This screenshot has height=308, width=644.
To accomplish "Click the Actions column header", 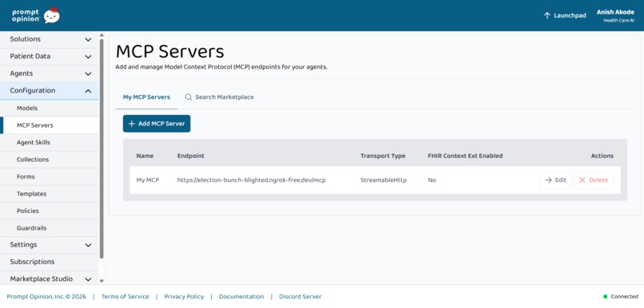I will 602,156.
